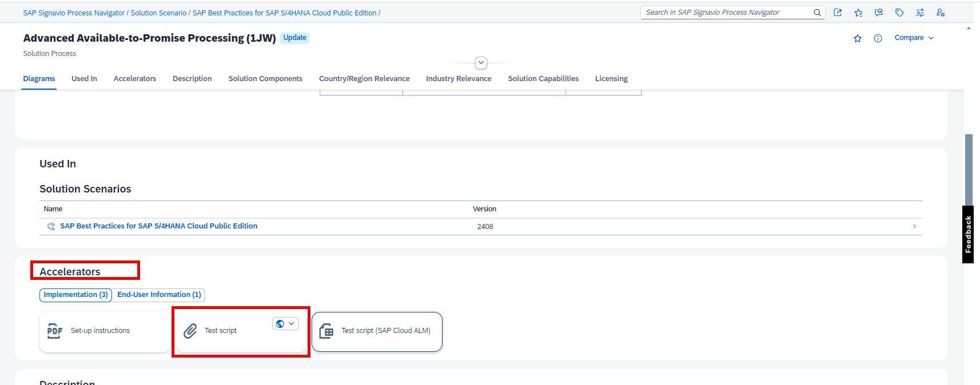Viewport: 980px width, 385px height.
Task: Open the Solution Capabilities tab
Action: pos(543,79)
